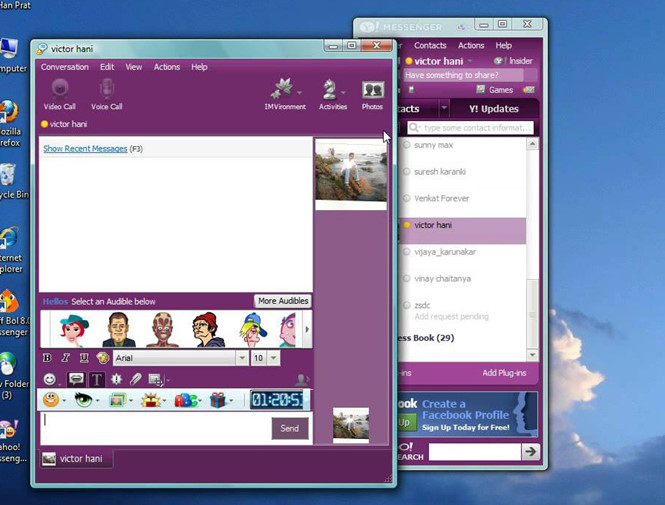
Task: Play the blue cap kid audible
Action: point(253,330)
